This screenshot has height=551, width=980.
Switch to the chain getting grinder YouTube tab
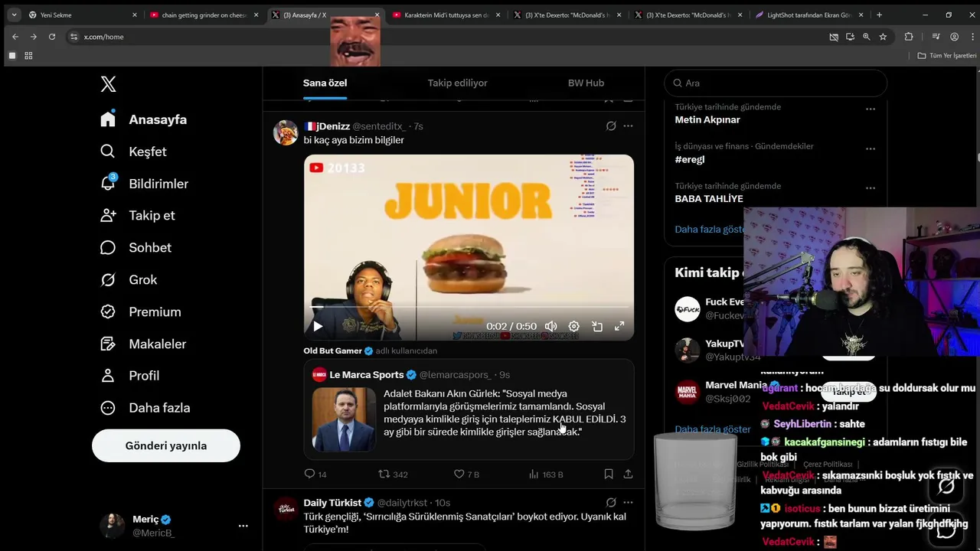pos(204,15)
